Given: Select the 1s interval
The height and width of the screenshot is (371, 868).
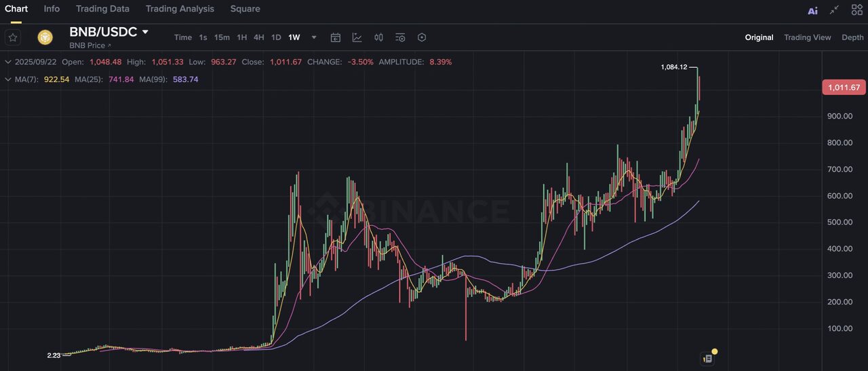Looking at the screenshot, I should [x=203, y=37].
